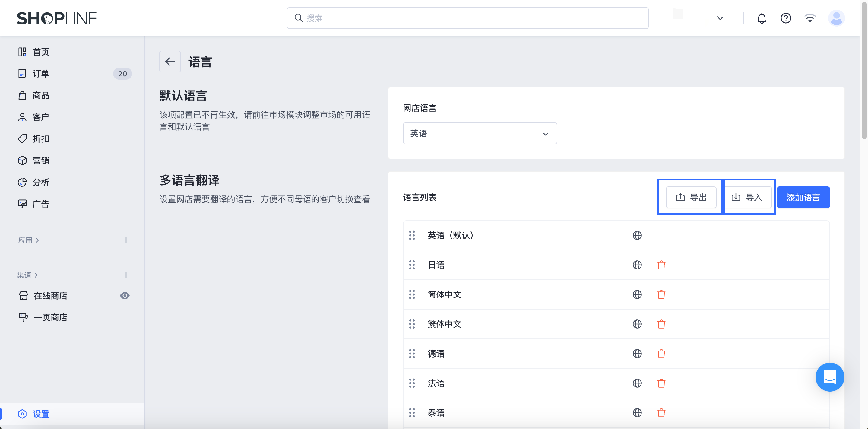Viewport: 868px width, 429px height.
Task: Click the 添加语言 add language button
Action: [x=803, y=198]
